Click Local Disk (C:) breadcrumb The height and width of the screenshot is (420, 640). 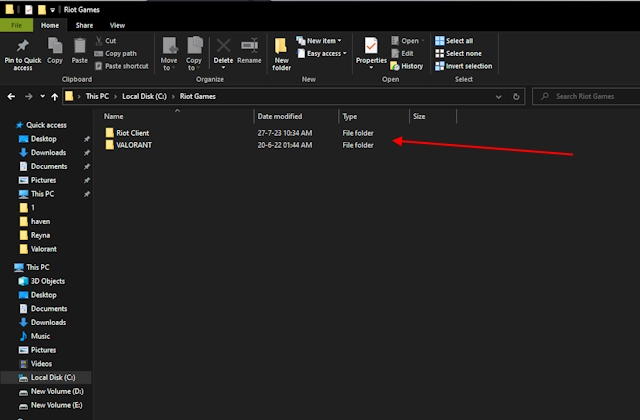pos(144,96)
